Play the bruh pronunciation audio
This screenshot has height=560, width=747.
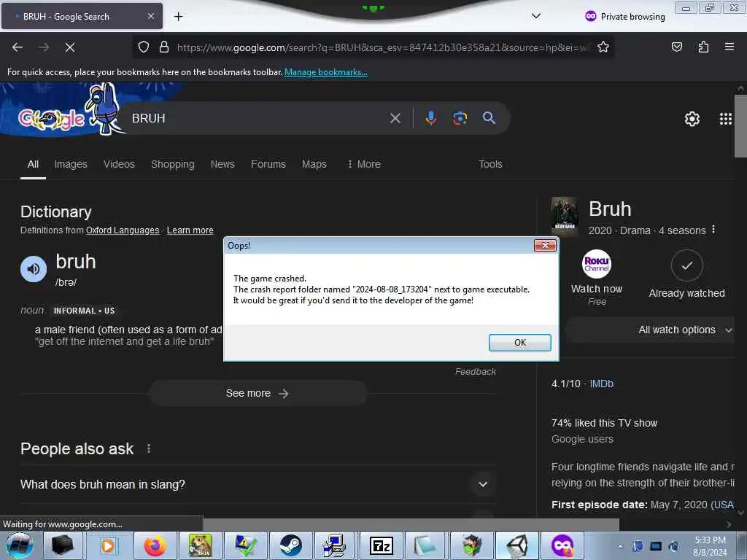(34, 269)
